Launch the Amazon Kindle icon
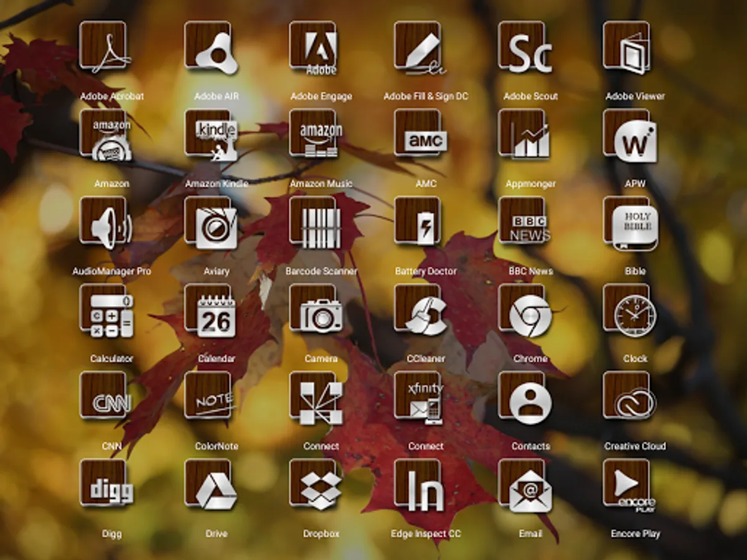 (x=210, y=135)
